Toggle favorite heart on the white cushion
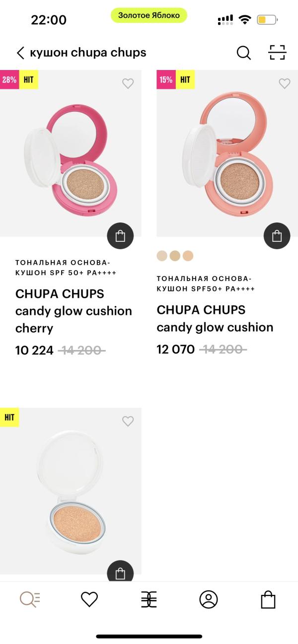298x644 pixels. click(128, 421)
